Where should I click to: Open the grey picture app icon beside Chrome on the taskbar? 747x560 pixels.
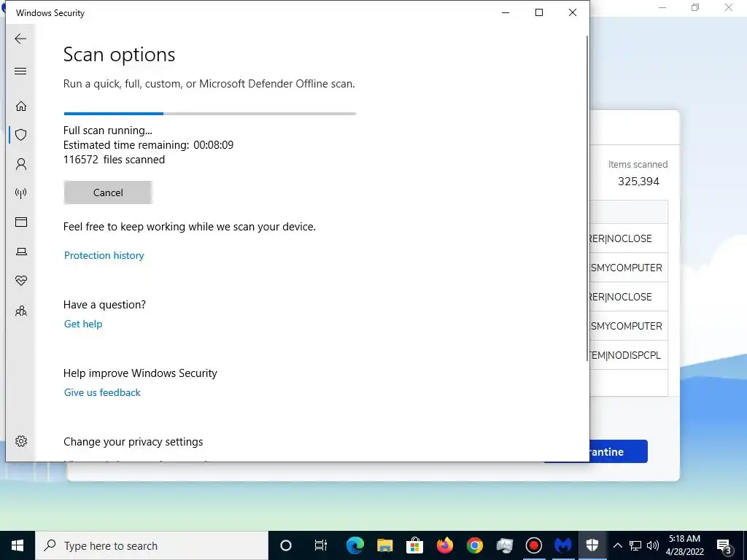(504, 545)
